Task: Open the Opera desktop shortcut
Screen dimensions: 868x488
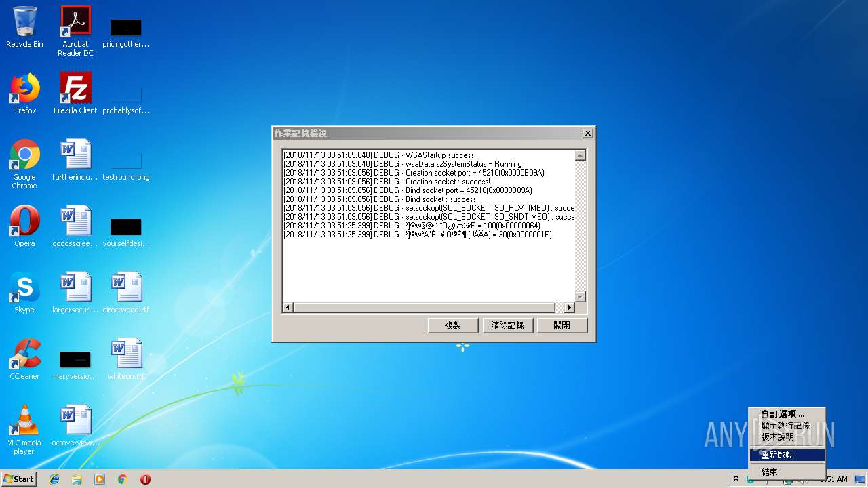Action: pyautogui.click(x=24, y=226)
